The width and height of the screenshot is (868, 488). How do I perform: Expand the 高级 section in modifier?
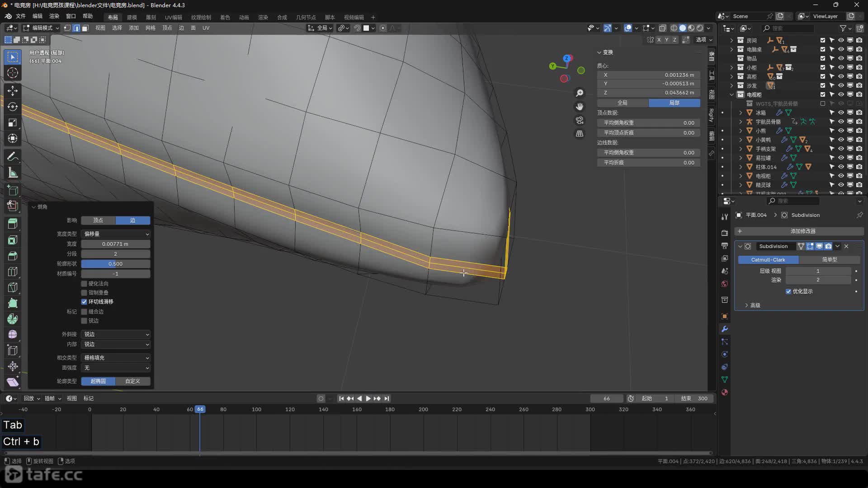[x=752, y=305]
